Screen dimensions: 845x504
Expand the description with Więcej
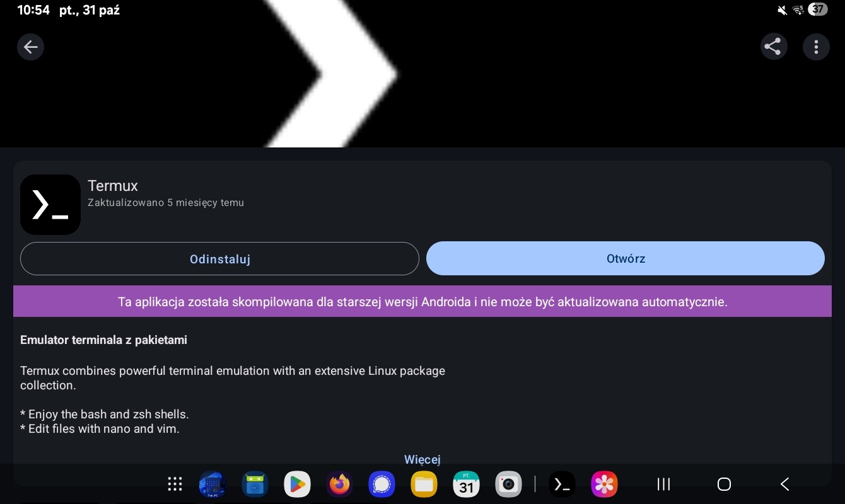pyautogui.click(x=422, y=459)
